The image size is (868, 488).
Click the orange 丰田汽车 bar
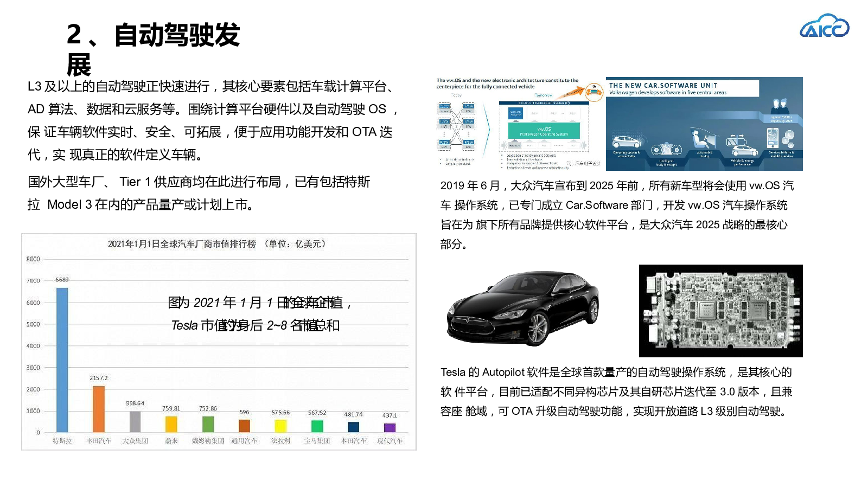point(99,409)
